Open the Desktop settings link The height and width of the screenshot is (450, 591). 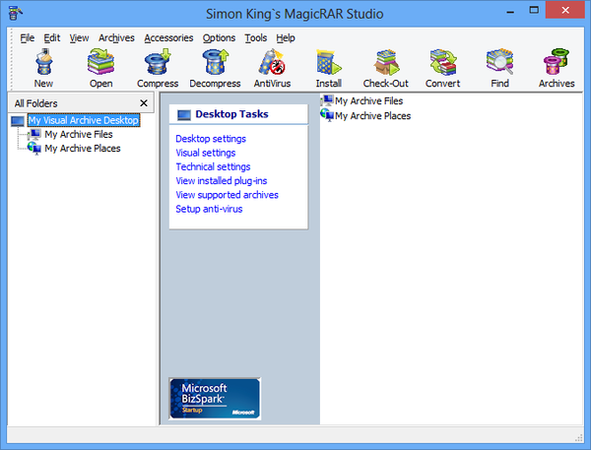pos(211,139)
